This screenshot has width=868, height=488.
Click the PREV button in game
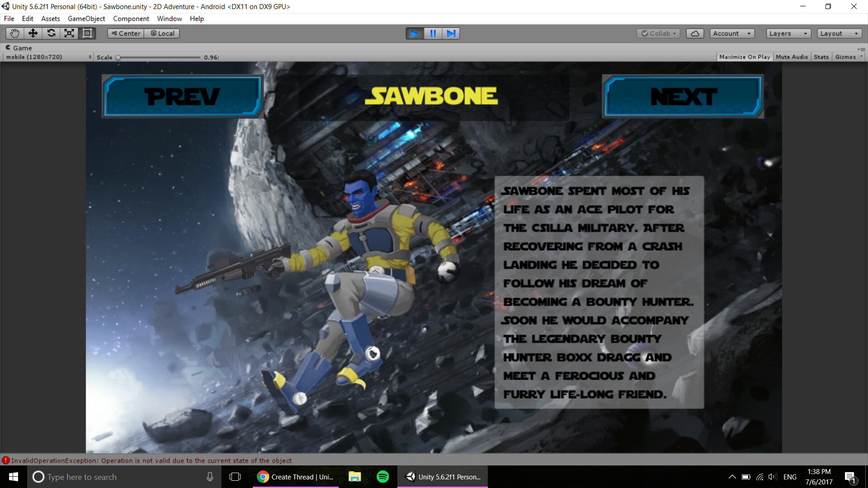tap(182, 96)
